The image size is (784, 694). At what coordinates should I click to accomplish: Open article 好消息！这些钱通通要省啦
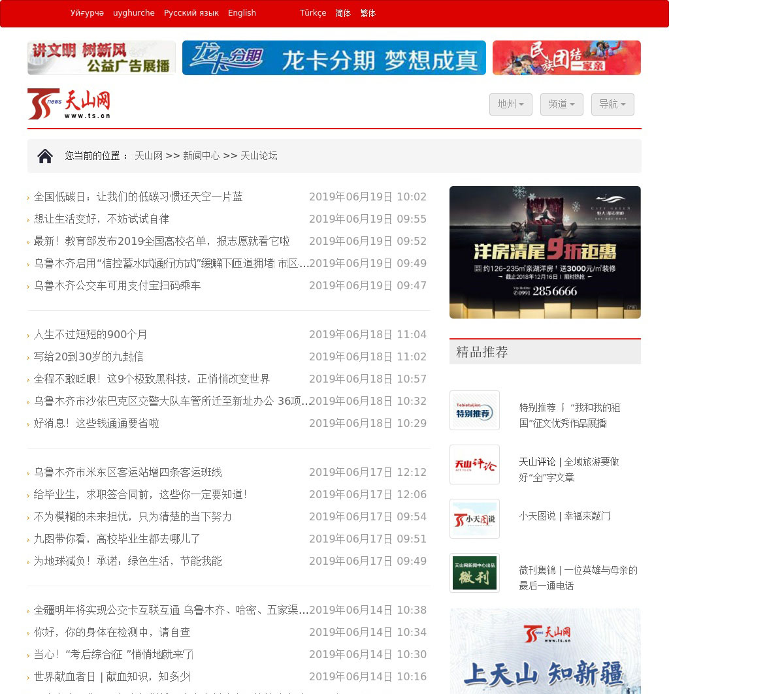click(97, 424)
